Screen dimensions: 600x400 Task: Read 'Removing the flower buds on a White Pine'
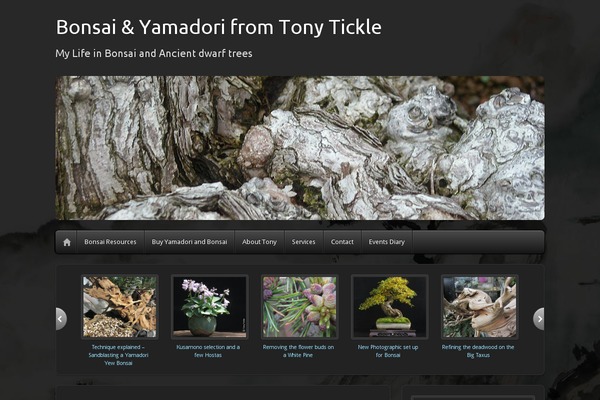[x=298, y=351]
